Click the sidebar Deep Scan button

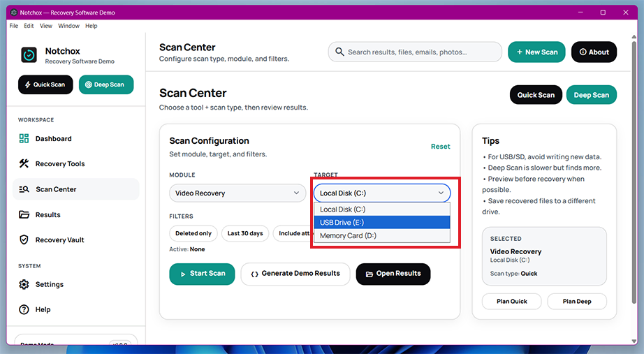coord(106,84)
